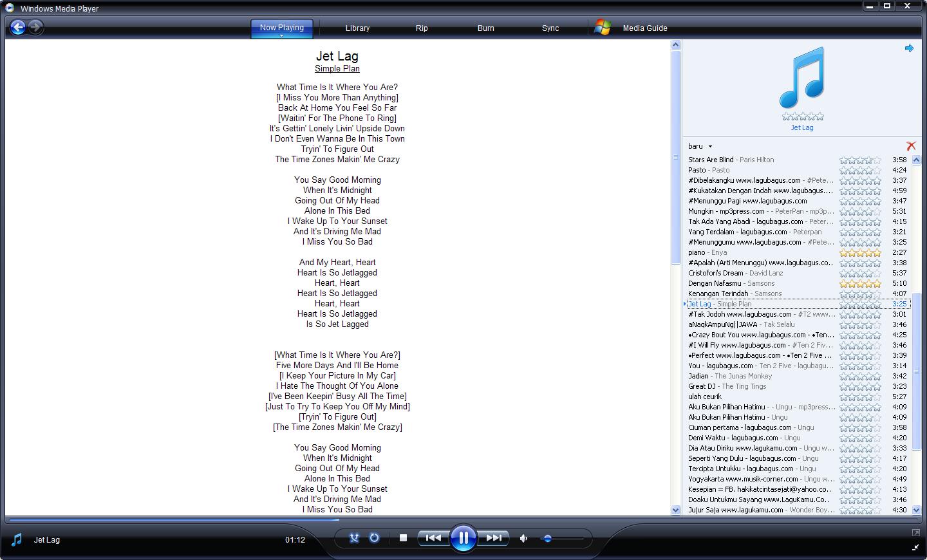Click the large music note album art
The width and height of the screenshot is (927, 560).
802,77
